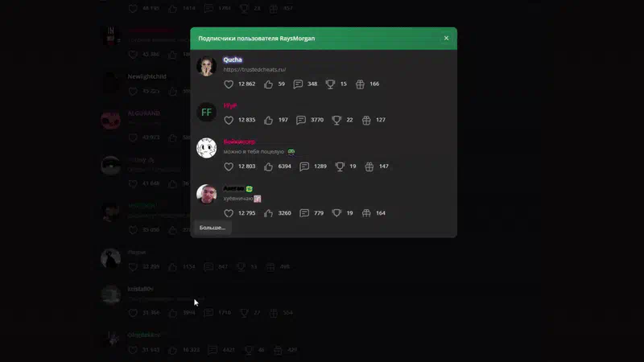This screenshot has height=362, width=644.
Task: Click the heart icon in Qucha's stats row
Action: 229,84
